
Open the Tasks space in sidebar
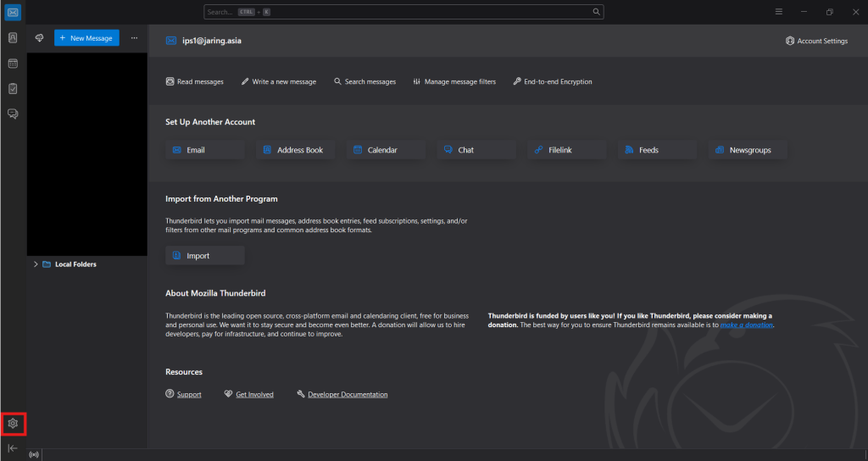13,88
